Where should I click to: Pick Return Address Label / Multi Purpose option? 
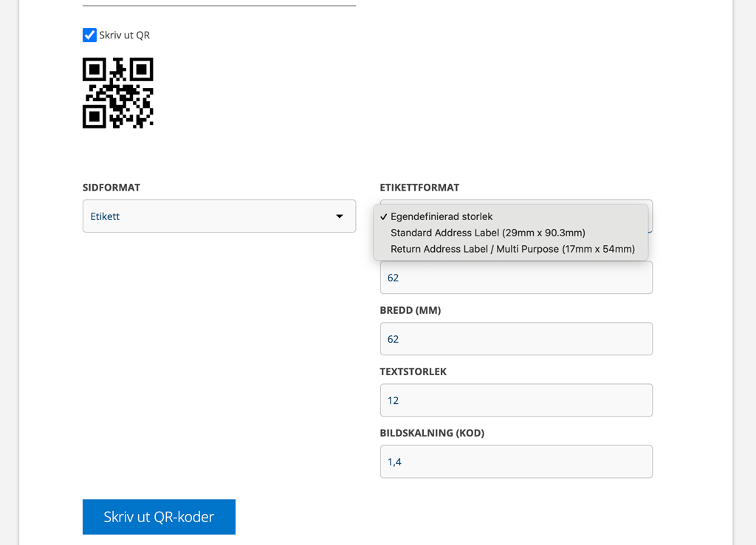511,250
